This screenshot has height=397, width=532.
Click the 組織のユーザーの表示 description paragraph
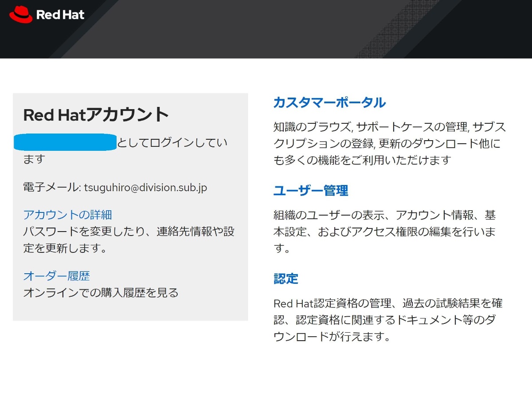(x=384, y=232)
